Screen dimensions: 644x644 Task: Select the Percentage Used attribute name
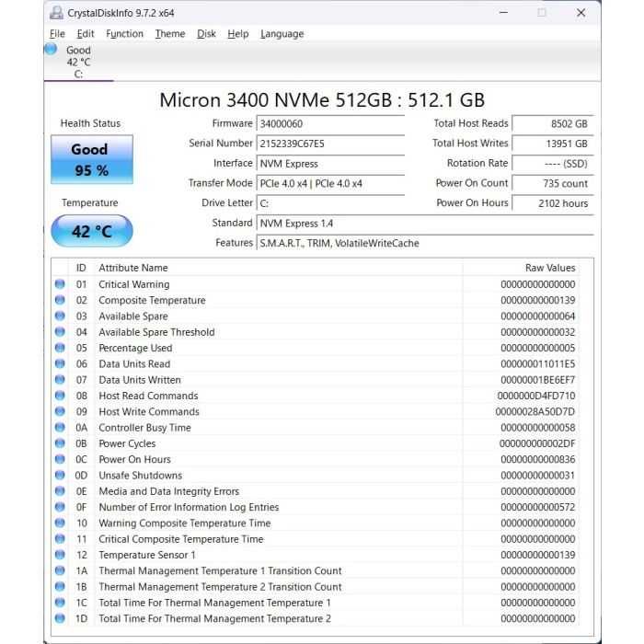tap(135, 348)
